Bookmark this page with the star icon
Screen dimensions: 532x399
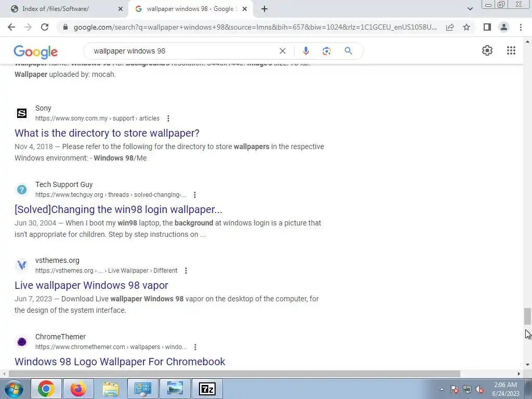[467, 27]
